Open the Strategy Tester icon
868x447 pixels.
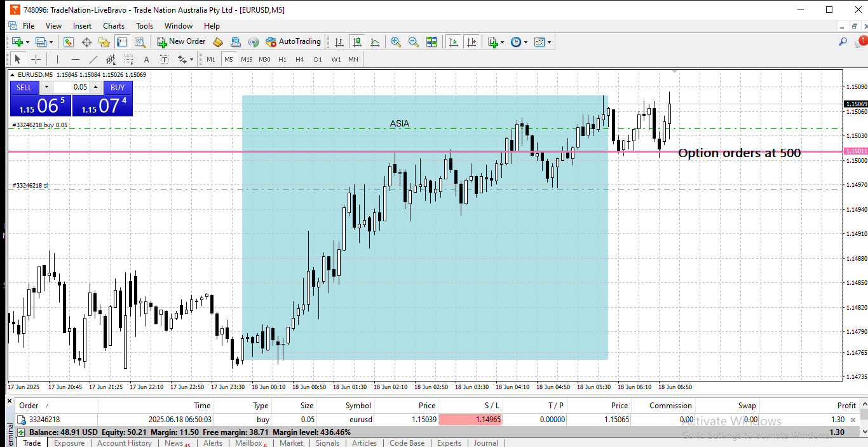click(x=140, y=42)
